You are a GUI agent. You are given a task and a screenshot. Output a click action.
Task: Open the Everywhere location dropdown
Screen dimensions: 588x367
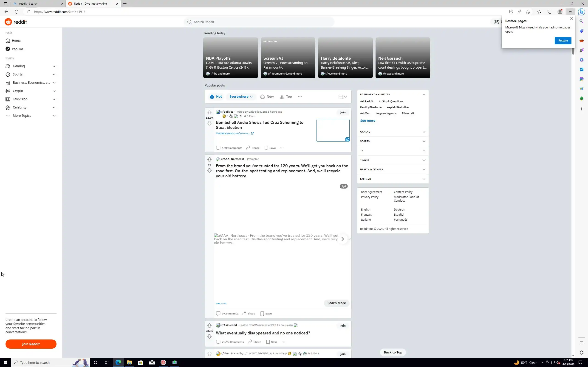[x=241, y=97]
